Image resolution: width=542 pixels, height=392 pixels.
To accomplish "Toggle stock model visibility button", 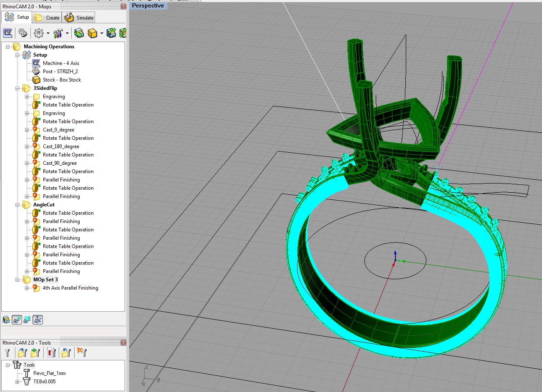I will (6, 320).
